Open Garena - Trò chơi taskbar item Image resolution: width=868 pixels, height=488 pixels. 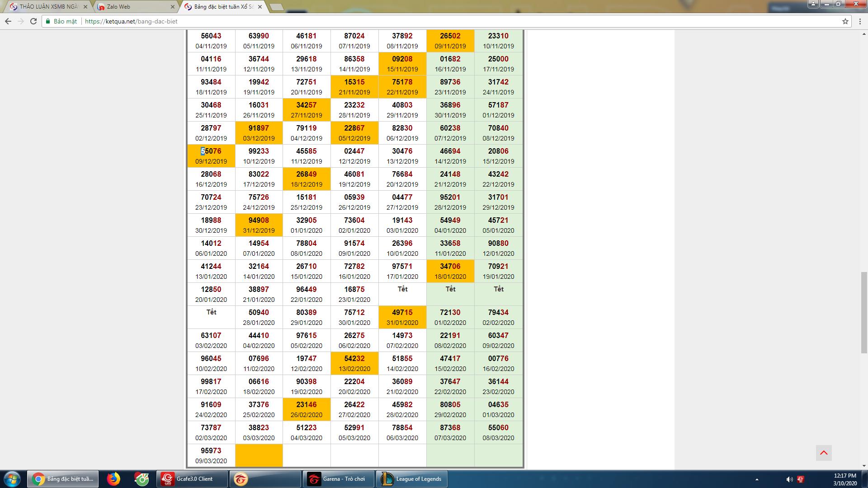point(338,479)
